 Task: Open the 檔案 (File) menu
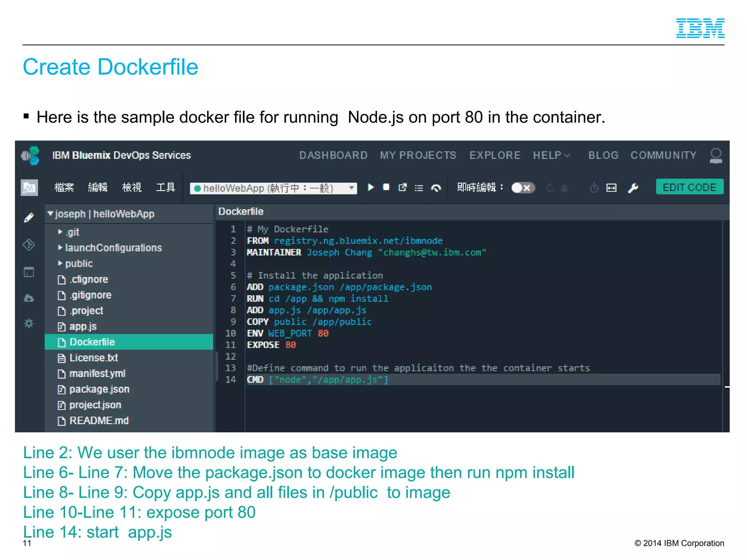64,187
